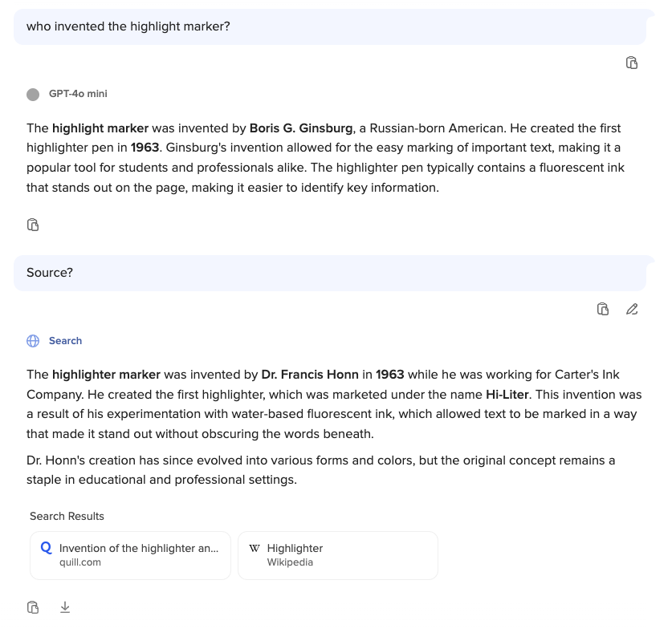Viewport: 672px width, 637px height.
Task: Click the gray GPT-4o mini avatar circle
Action: pos(33,95)
